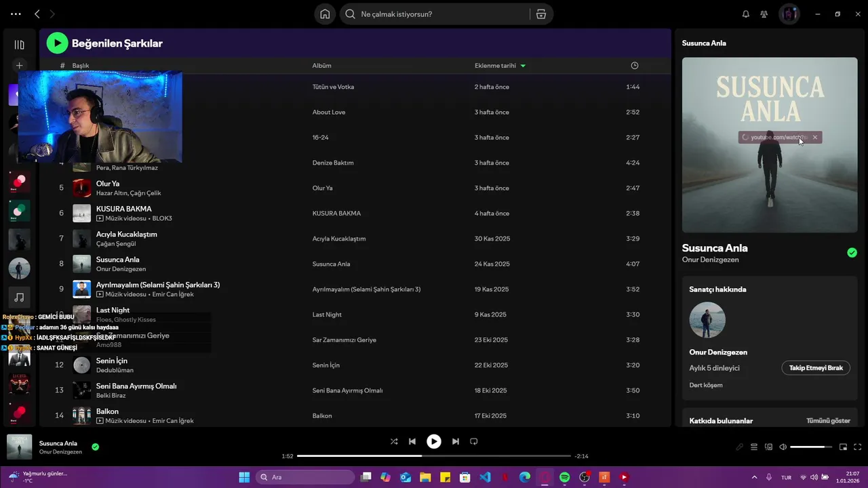Open the notifications bell icon
868x488 pixels.
pyautogui.click(x=746, y=14)
